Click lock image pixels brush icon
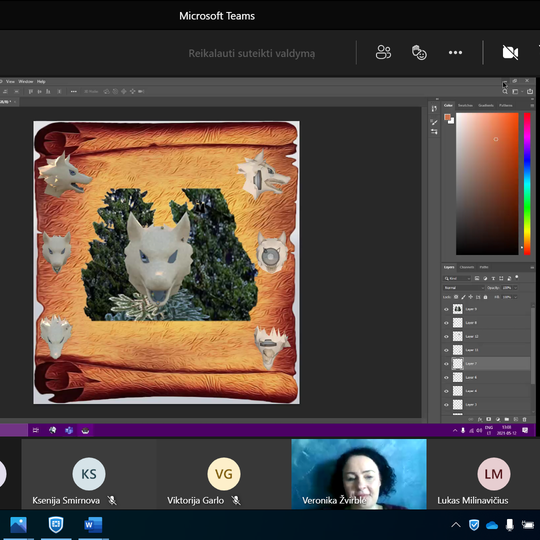540x540 pixels. 464,297
